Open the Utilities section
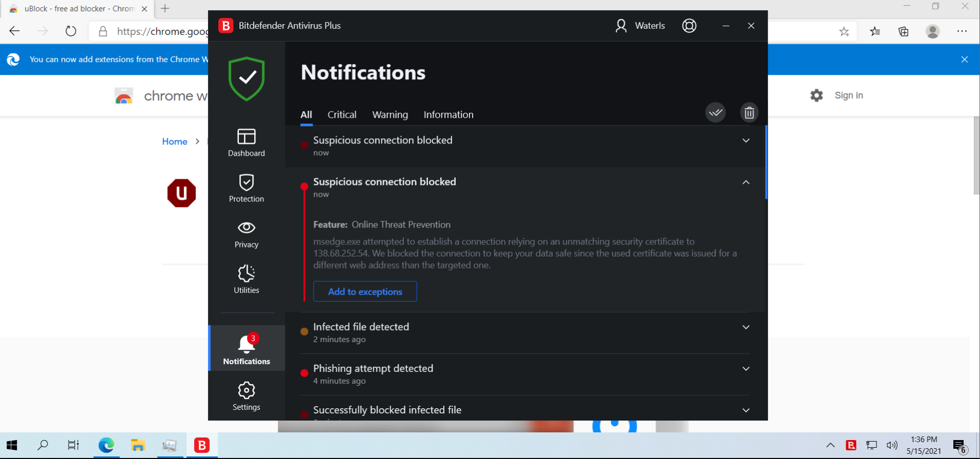The width and height of the screenshot is (980, 459). tap(247, 280)
